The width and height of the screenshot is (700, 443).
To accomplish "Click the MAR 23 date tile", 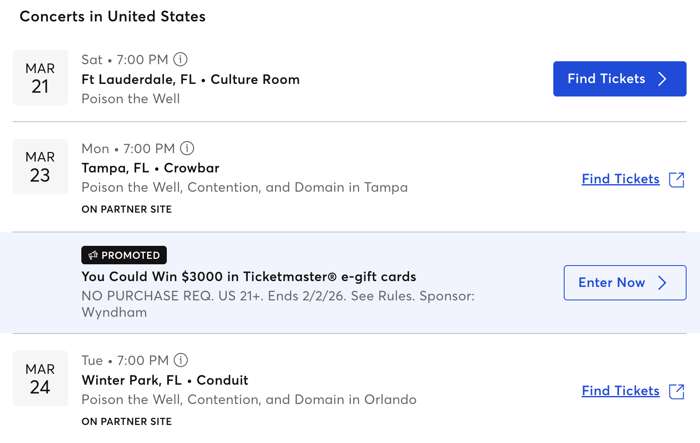I will pos(40,167).
